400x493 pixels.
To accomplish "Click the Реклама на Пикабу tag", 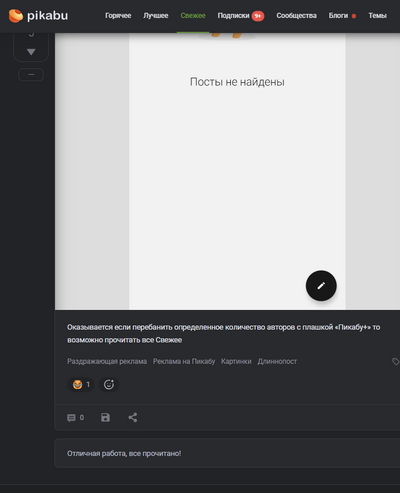I will point(184,361).
